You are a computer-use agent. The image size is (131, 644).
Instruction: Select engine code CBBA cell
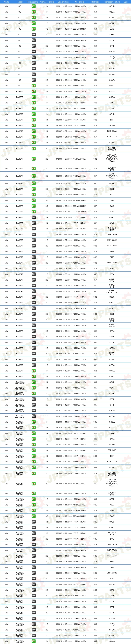(112, 274)
